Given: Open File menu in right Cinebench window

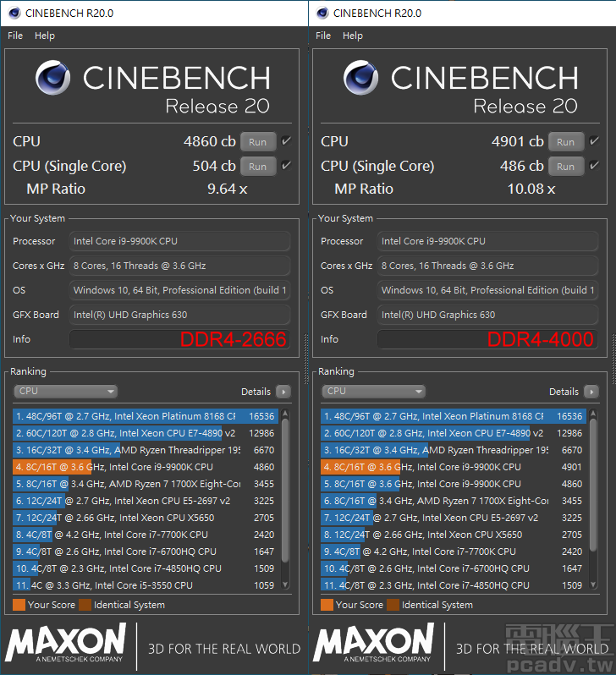Looking at the screenshot, I should click(x=323, y=36).
